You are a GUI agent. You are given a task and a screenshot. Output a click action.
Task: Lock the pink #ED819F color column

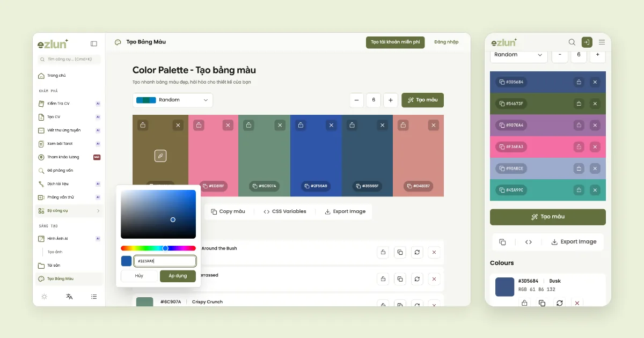pos(199,125)
